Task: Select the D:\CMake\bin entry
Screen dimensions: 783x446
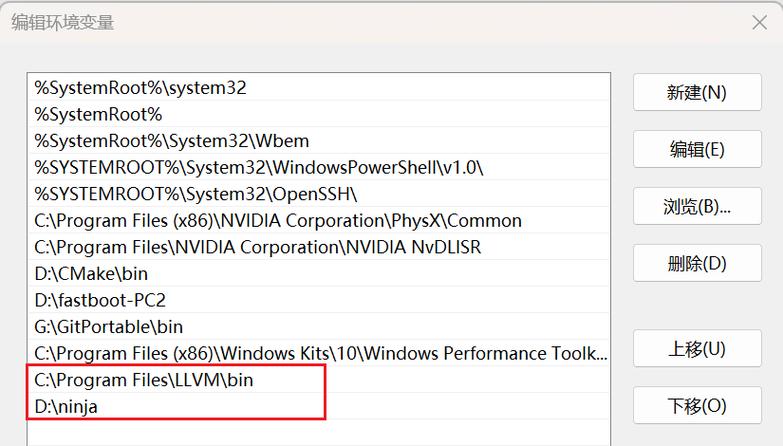Action: (91, 273)
